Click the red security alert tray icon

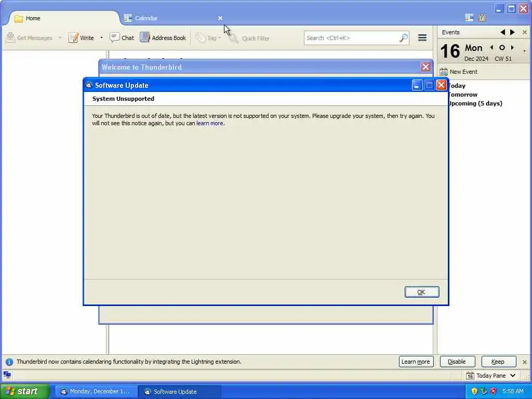(x=494, y=391)
